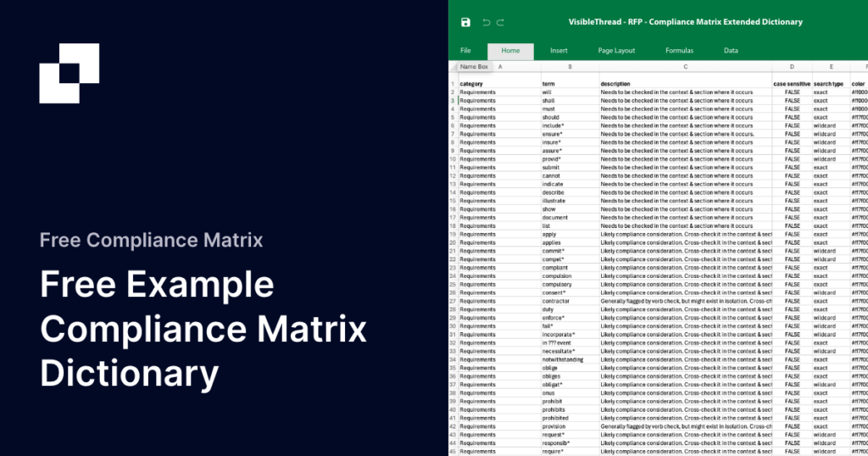Select the 'contractor' term cell
Image resolution: width=868 pixels, height=456 pixels.
(570, 301)
